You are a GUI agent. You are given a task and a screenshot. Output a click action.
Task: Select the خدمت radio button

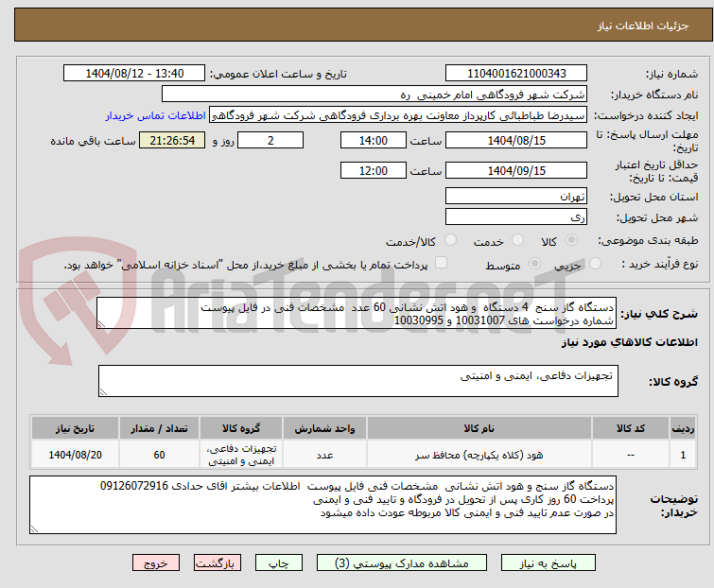[517, 240]
